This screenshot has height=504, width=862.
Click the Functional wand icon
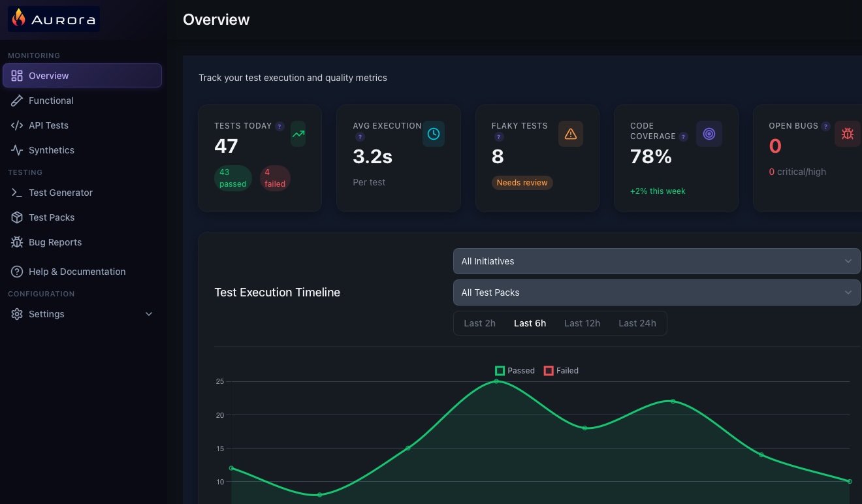17,101
